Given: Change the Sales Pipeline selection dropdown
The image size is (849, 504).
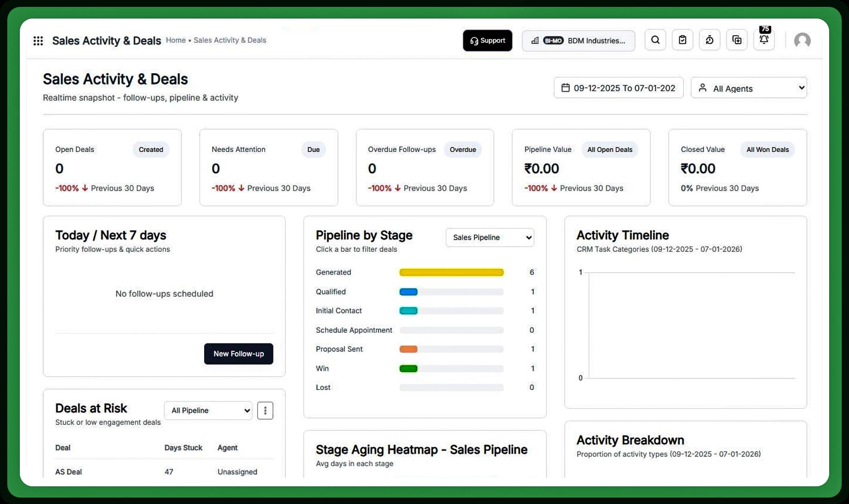Looking at the screenshot, I should pos(490,237).
